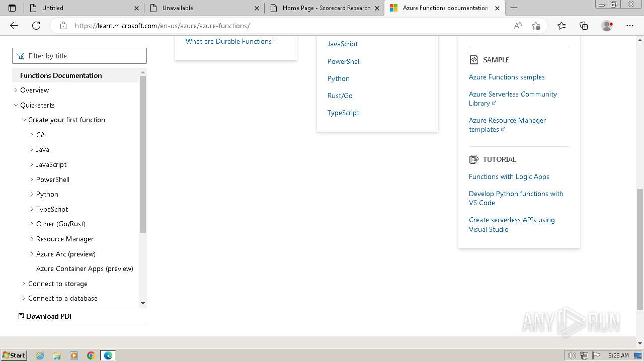Click the sidebar tree scrollbar down arrow
The height and width of the screenshot is (362, 644).
(x=143, y=303)
